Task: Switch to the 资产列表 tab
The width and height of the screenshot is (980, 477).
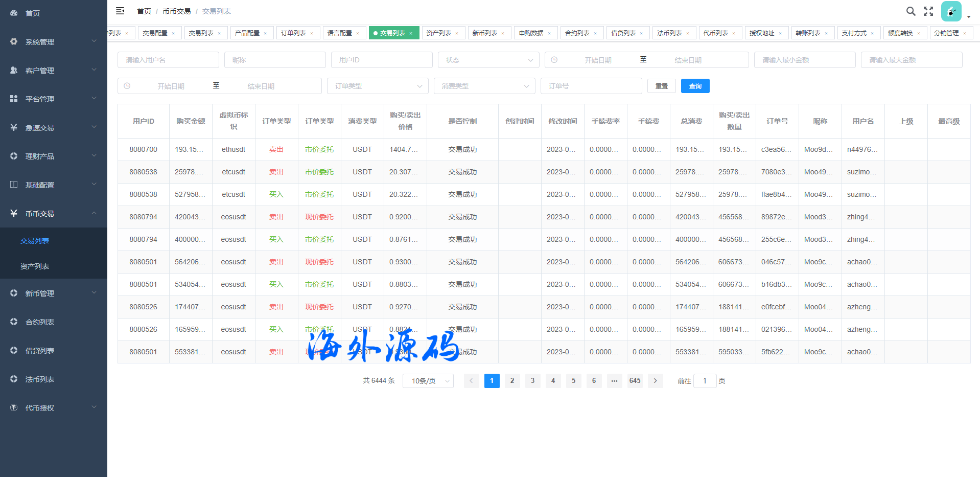Action: tap(438, 33)
